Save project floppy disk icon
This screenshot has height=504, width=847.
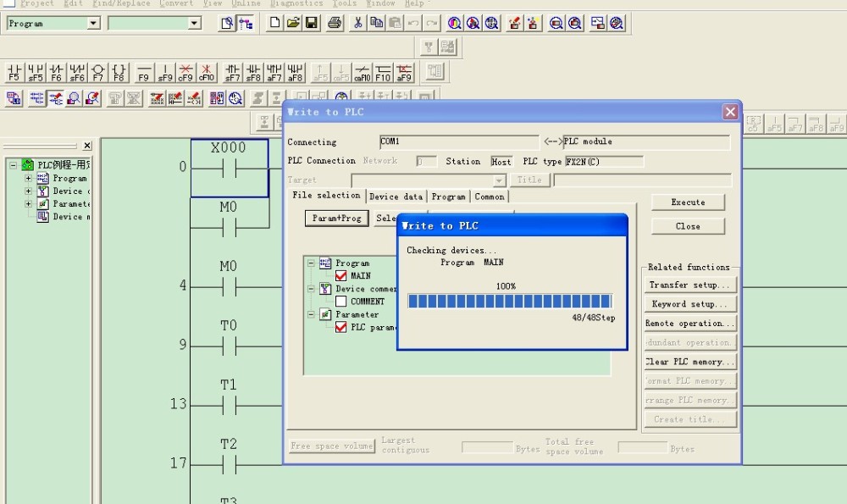click(x=311, y=23)
